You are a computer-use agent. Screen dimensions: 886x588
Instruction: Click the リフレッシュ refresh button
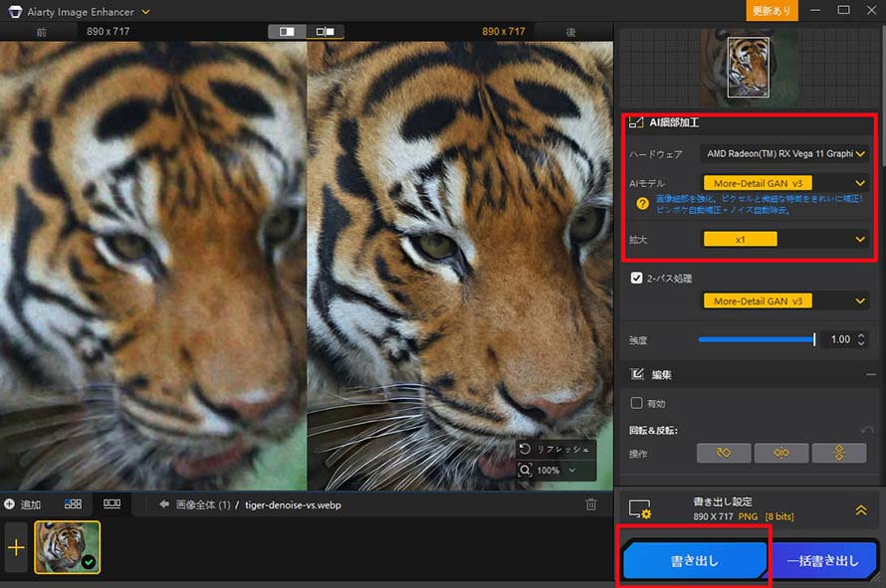[555, 449]
